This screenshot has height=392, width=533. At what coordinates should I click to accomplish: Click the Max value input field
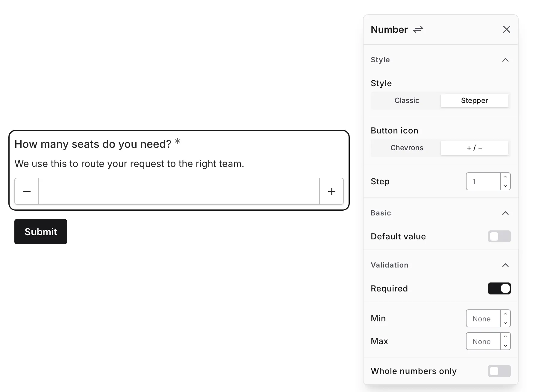tap(483, 341)
